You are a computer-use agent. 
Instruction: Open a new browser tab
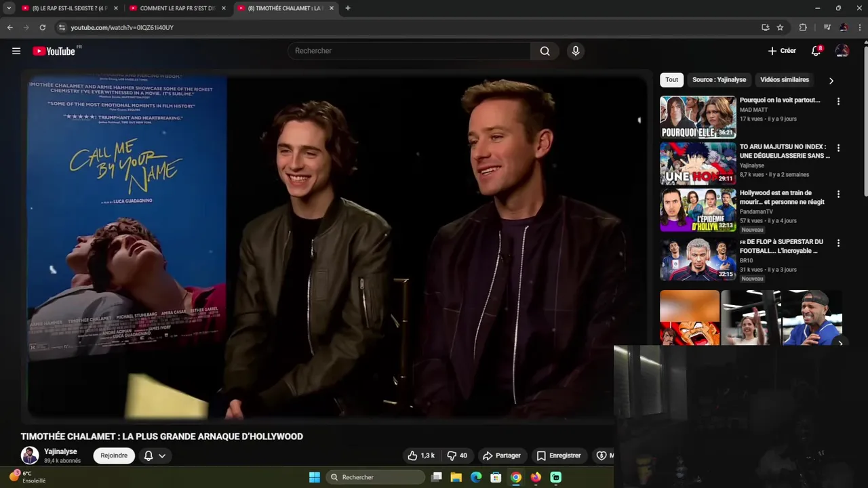(x=348, y=8)
